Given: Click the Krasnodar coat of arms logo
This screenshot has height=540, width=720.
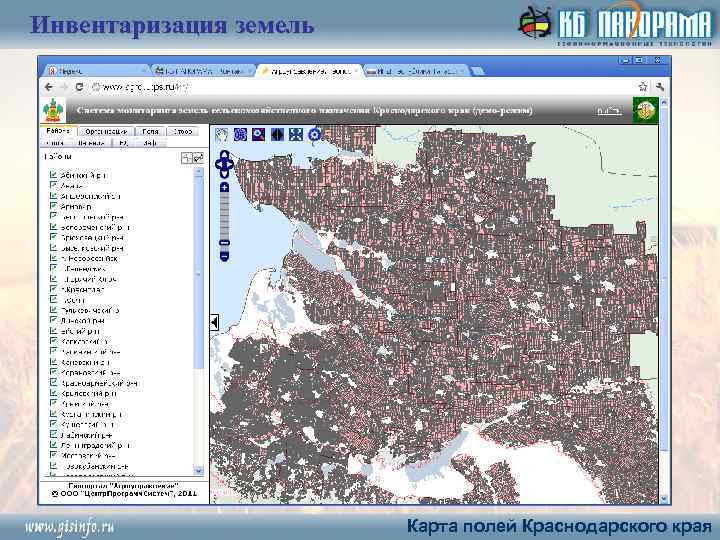Looking at the screenshot, I should (x=53, y=111).
